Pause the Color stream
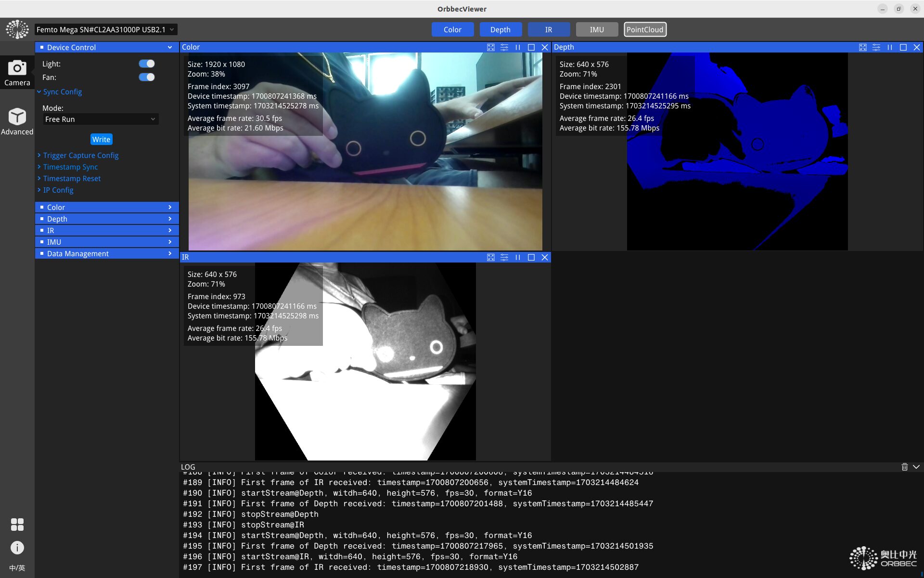 (x=518, y=47)
